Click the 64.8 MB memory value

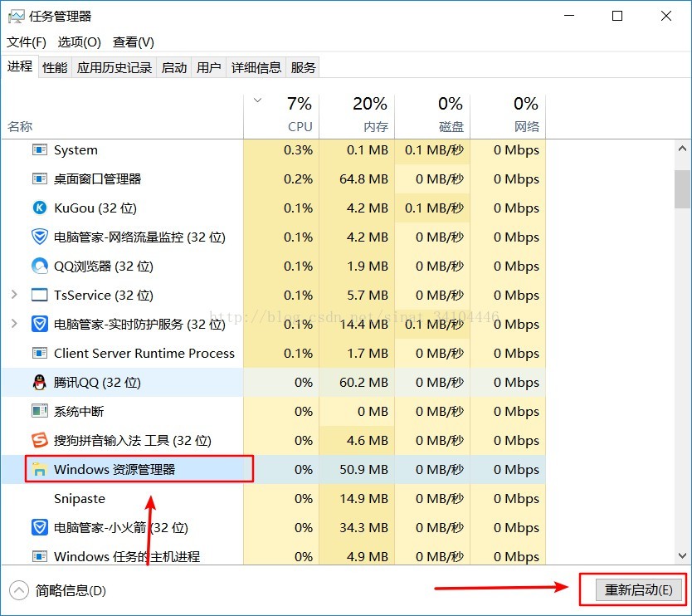[363, 178]
